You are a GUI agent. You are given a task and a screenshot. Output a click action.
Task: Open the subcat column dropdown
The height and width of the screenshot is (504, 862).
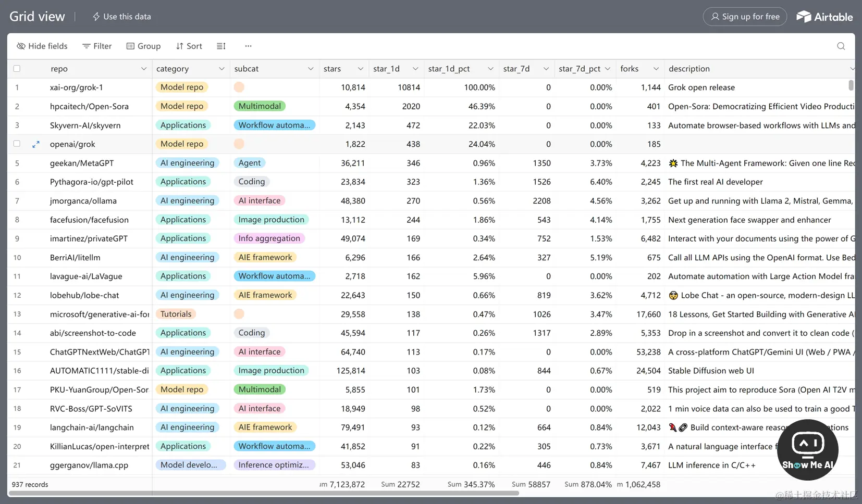(311, 69)
